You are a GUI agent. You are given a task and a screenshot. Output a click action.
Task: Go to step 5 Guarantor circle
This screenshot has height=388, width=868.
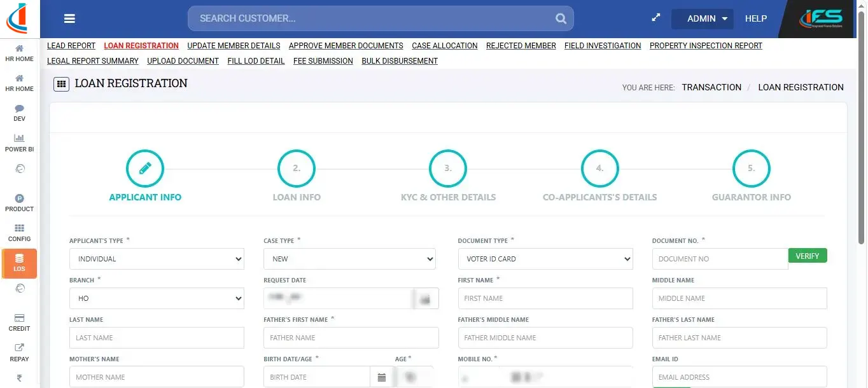tap(751, 169)
